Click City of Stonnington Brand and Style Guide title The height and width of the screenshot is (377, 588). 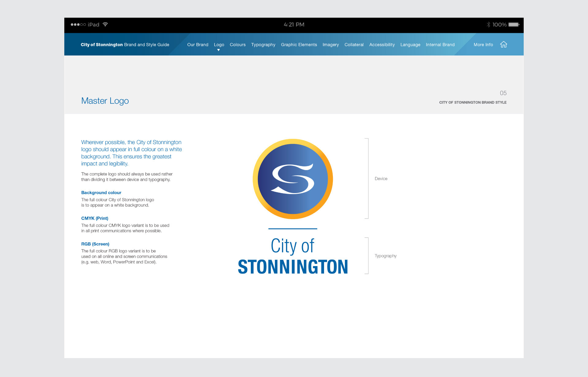pos(125,45)
